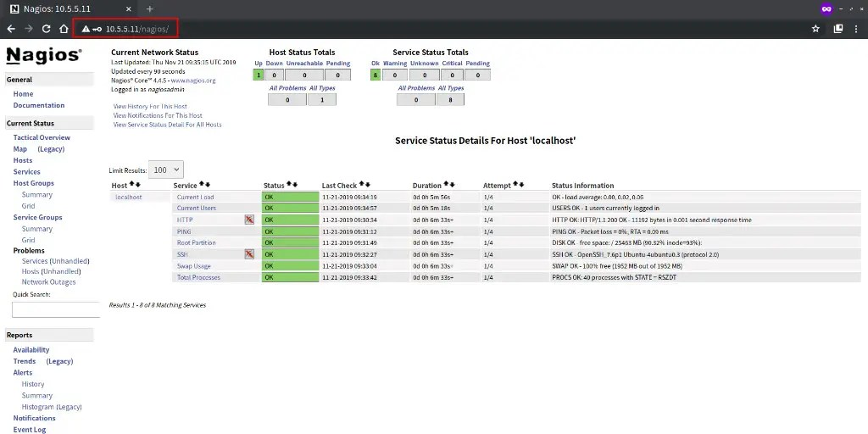The width and height of the screenshot is (868, 434).
Task: Open the Root Partition service link
Action: coord(197,242)
